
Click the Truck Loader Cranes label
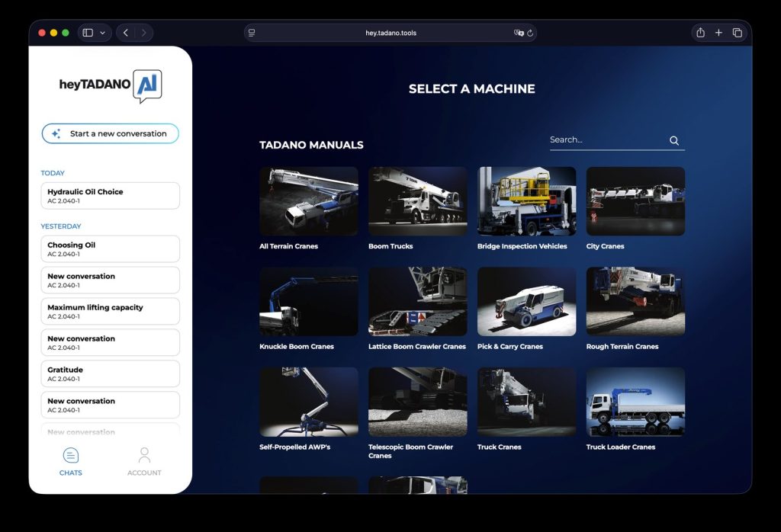click(621, 447)
